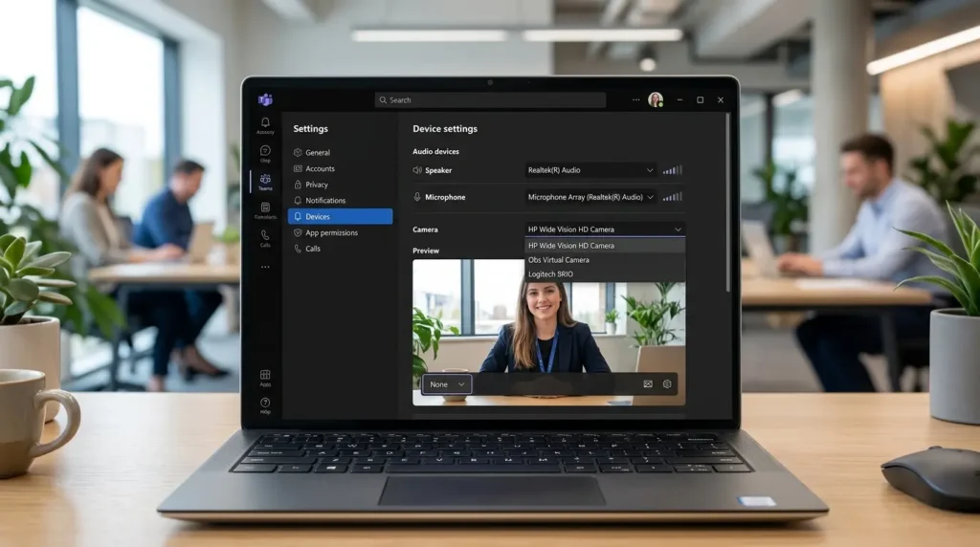
Task: Click the Audio devices label
Action: point(435,151)
